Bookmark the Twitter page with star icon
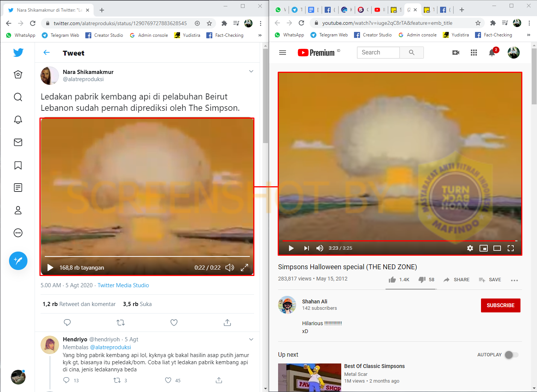The height and width of the screenshot is (392, 537). tap(209, 23)
